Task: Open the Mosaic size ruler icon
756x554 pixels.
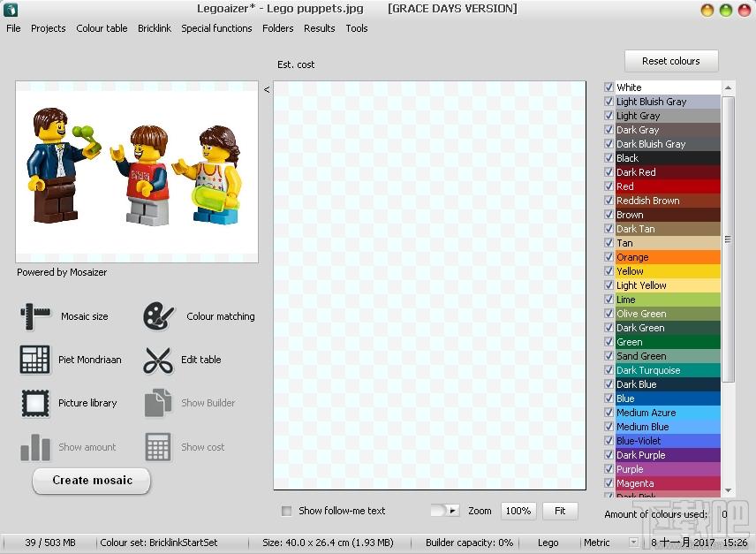Action: click(34, 316)
